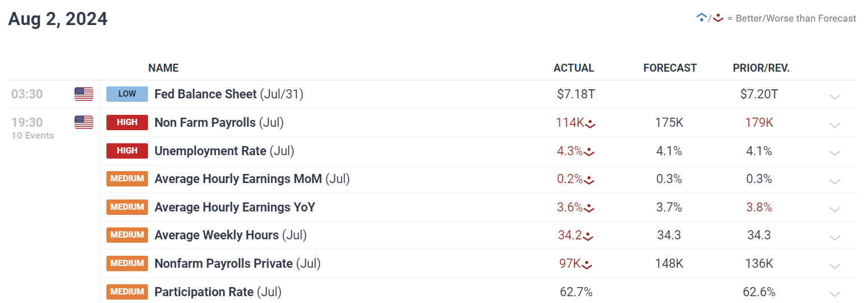The image size is (868, 303).
Task: Expand Unemployment Rate row chevron
Action: (835, 153)
